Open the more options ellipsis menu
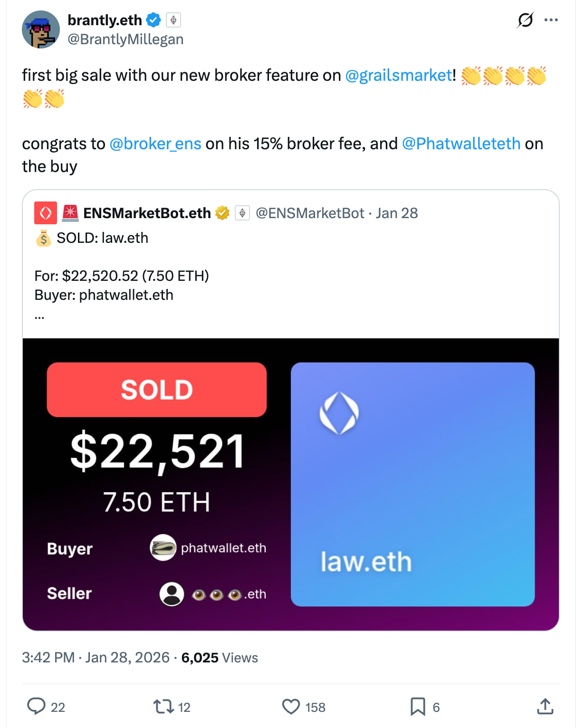Image resolution: width=576 pixels, height=728 pixels. [551, 20]
